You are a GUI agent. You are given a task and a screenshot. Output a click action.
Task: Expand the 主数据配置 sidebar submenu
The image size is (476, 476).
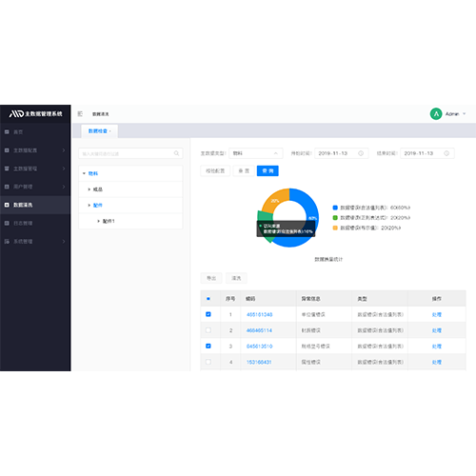[35, 150]
